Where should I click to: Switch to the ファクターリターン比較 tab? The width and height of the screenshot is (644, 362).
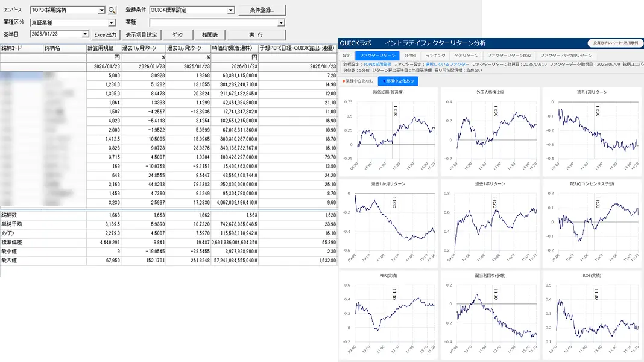[509, 56]
